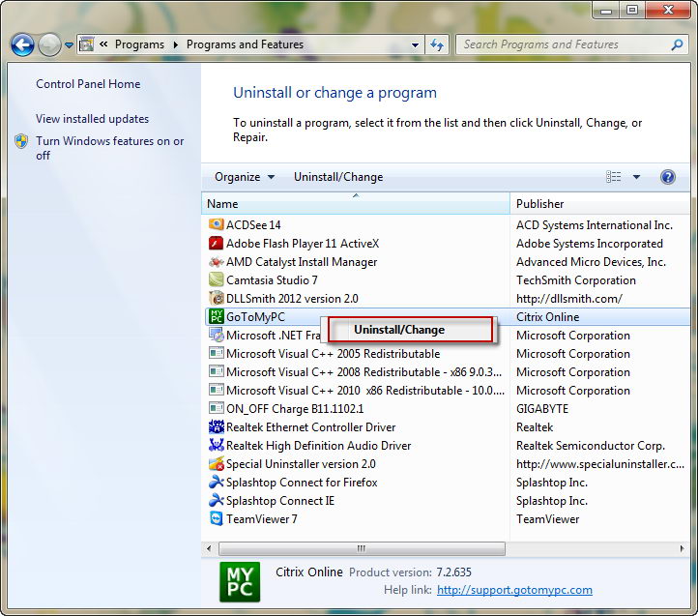Viewport: 698px width, 616px height.
Task: Click the ACDSee 14 program icon
Action: [217, 224]
